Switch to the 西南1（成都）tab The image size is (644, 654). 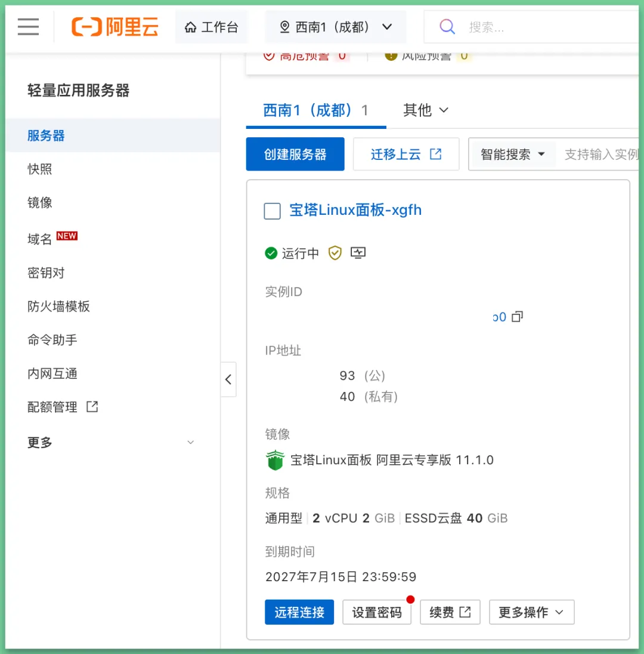tap(315, 110)
